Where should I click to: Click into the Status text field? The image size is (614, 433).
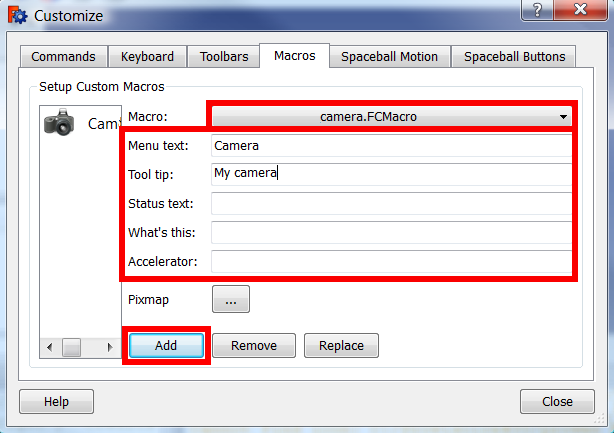coord(391,204)
